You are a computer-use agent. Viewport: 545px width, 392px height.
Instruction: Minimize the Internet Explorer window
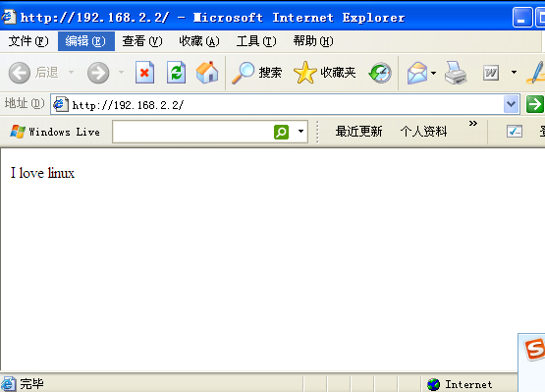click(x=522, y=17)
